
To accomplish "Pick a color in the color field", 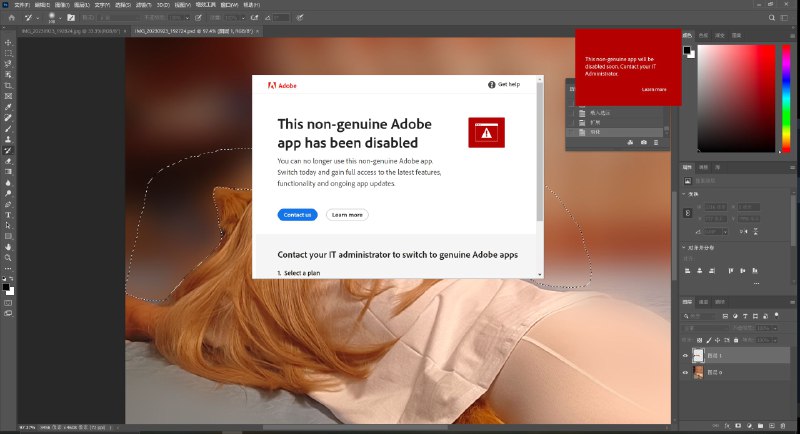I will [736, 98].
